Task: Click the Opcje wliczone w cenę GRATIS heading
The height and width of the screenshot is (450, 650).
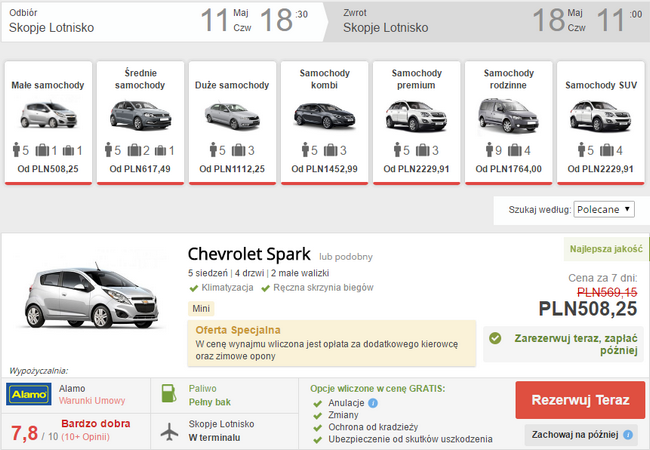Action: 378,389
